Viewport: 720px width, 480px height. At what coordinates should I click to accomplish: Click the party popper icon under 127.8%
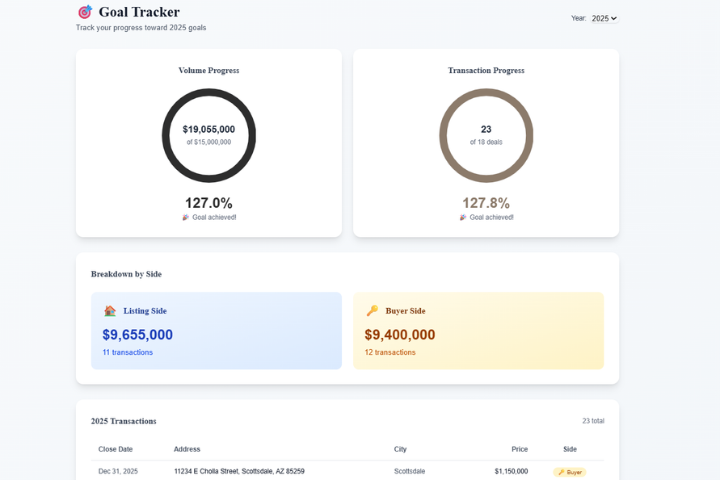pyautogui.click(x=463, y=217)
